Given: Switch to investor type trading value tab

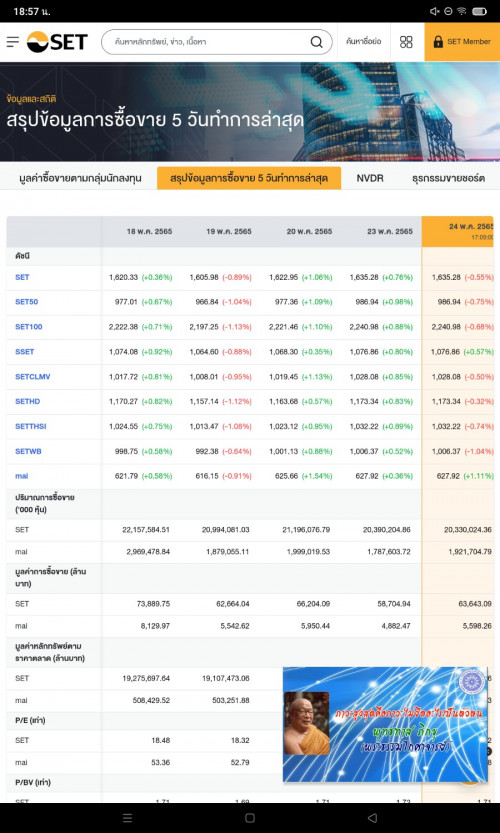Looking at the screenshot, I should (80, 178).
